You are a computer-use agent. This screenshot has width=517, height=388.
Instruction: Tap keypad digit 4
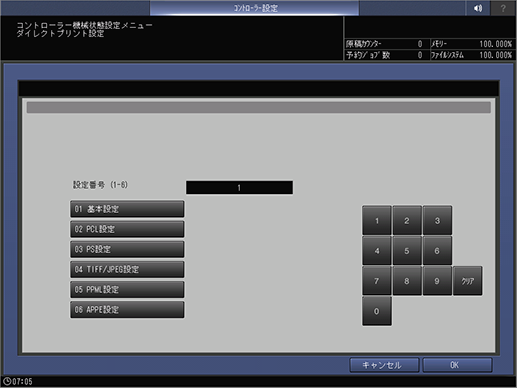pyautogui.click(x=377, y=251)
